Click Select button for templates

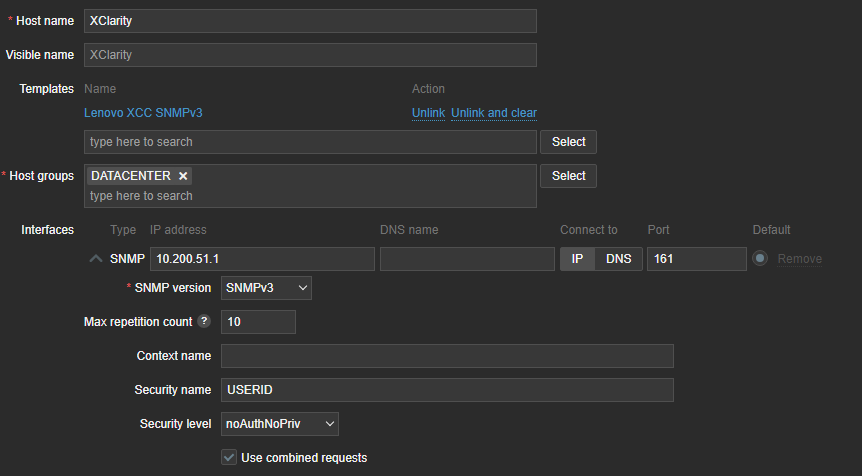tap(568, 142)
